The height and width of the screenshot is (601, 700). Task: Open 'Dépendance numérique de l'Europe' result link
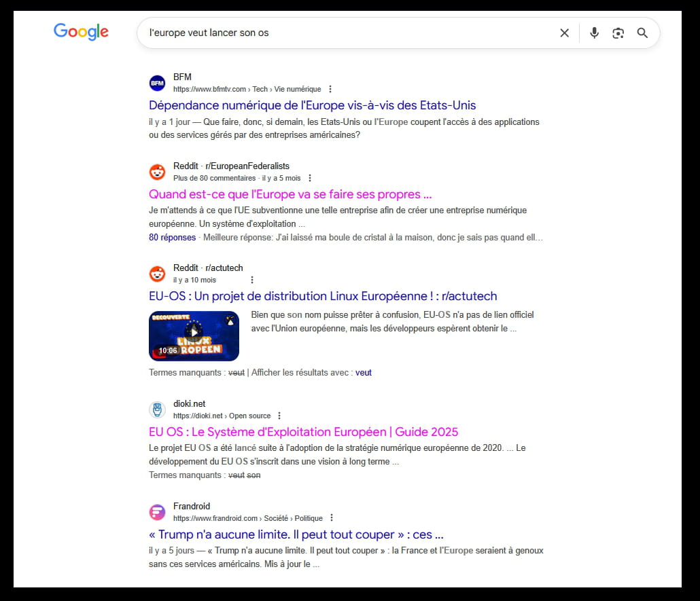click(312, 105)
